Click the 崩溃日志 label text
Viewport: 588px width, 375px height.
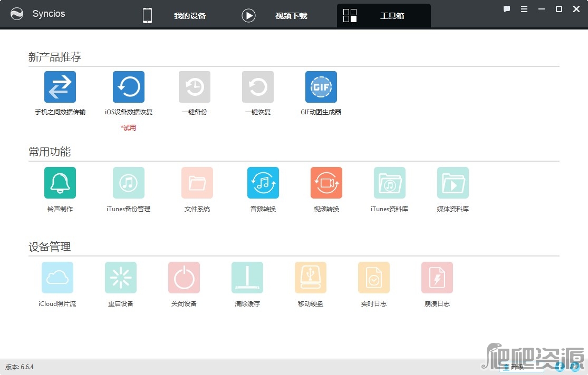point(437,304)
